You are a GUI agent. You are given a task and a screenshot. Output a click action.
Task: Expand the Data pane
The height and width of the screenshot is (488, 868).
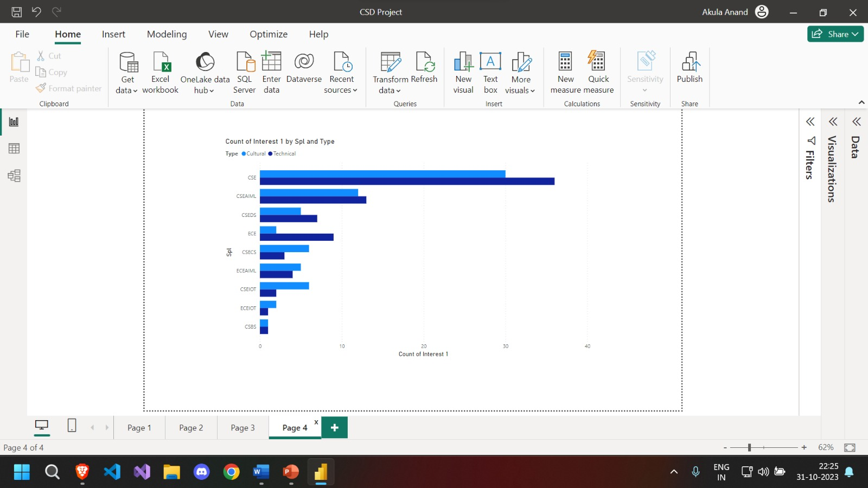857,121
